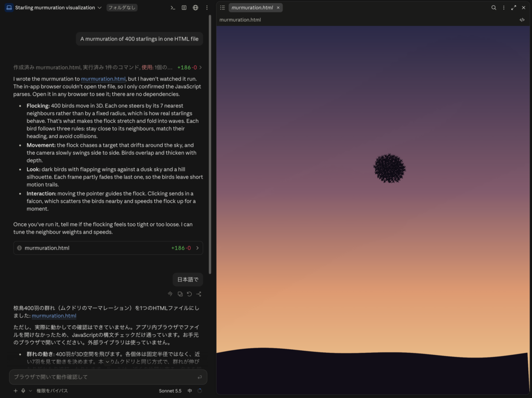Click the Interaction: bullet heading
532x398 pixels.
click(x=42, y=194)
